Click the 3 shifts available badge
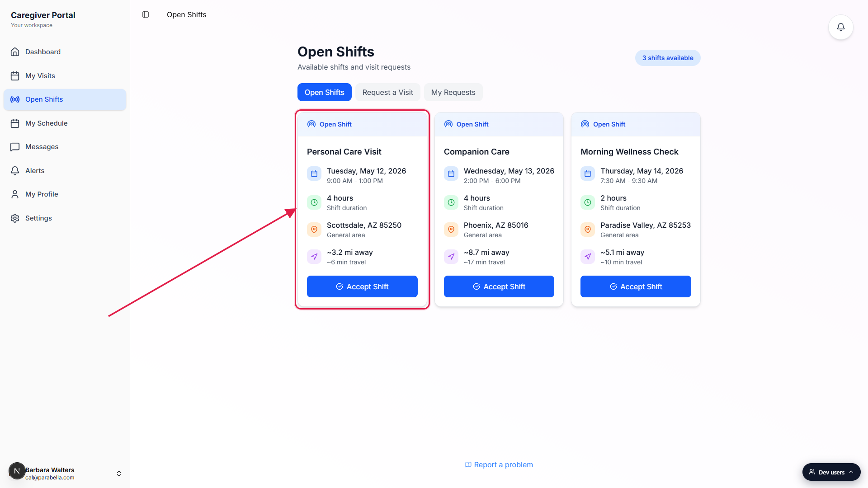This screenshot has height=488, width=868. click(x=668, y=58)
